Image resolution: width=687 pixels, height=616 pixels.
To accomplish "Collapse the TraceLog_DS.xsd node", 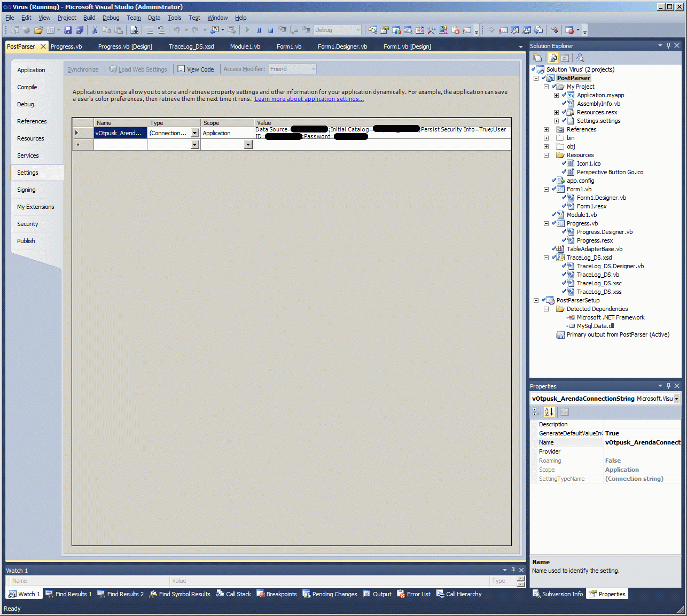I will click(546, 258).
